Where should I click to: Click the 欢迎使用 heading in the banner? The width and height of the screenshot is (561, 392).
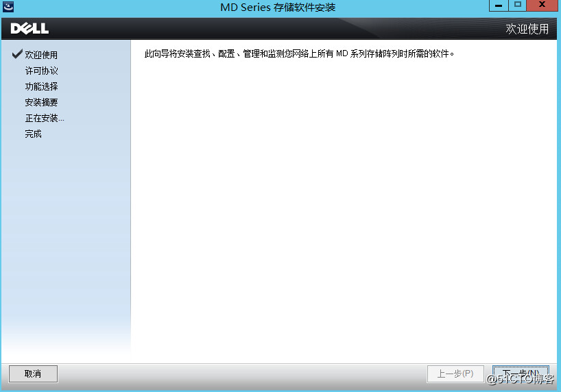pos(527,29)
